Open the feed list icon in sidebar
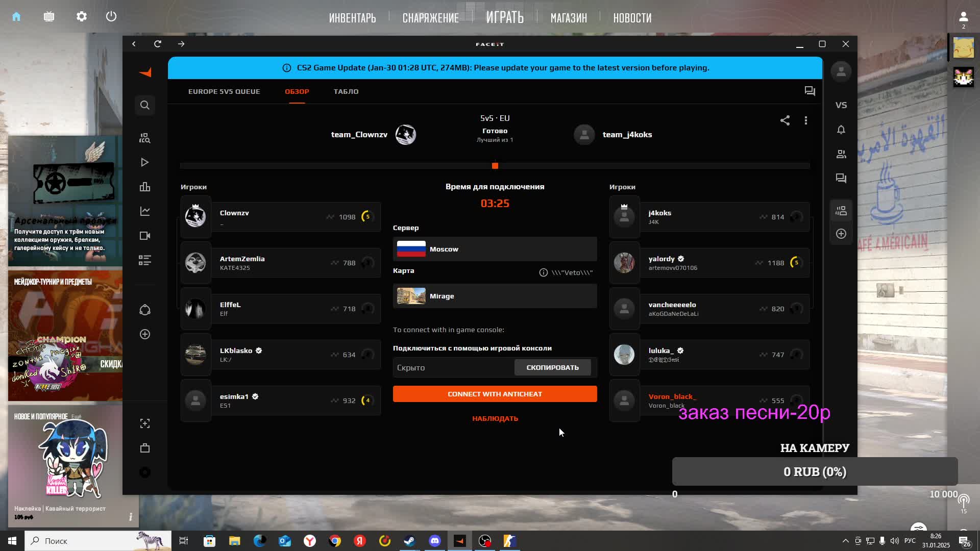Screen dimensions: 980x551 coord(145,260)
